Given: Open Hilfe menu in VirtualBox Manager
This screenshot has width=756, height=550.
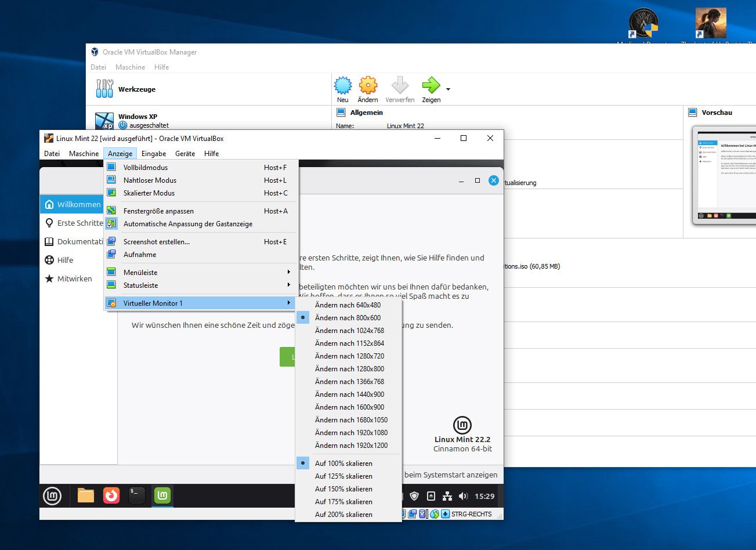Looking at the screenshot, I should click(161, 67).
